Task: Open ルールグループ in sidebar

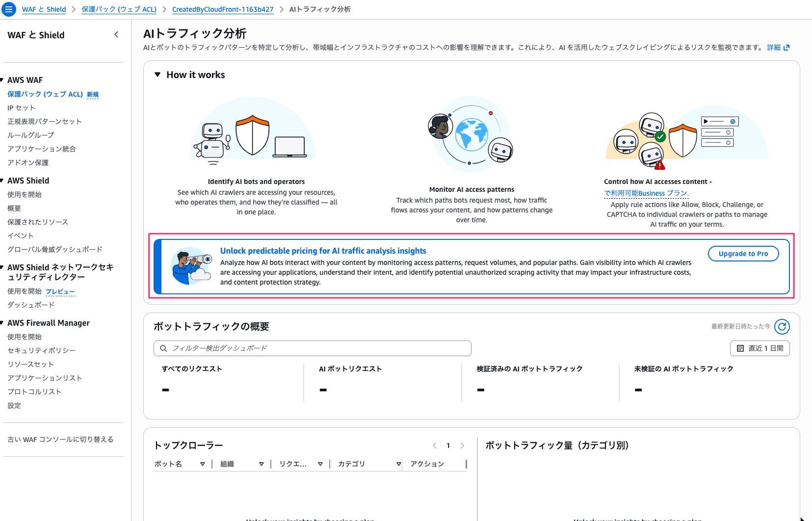Action: [x=30, y=135]
